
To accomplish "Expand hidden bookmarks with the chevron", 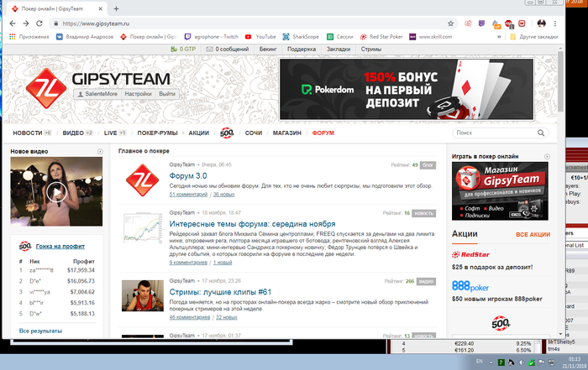I will point(499,37).
